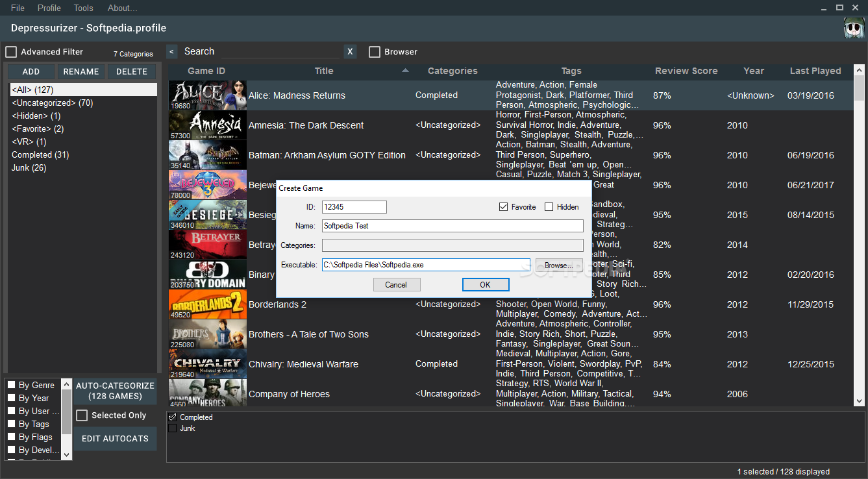Click the Borderlands 2 title text

pos(277,304)
